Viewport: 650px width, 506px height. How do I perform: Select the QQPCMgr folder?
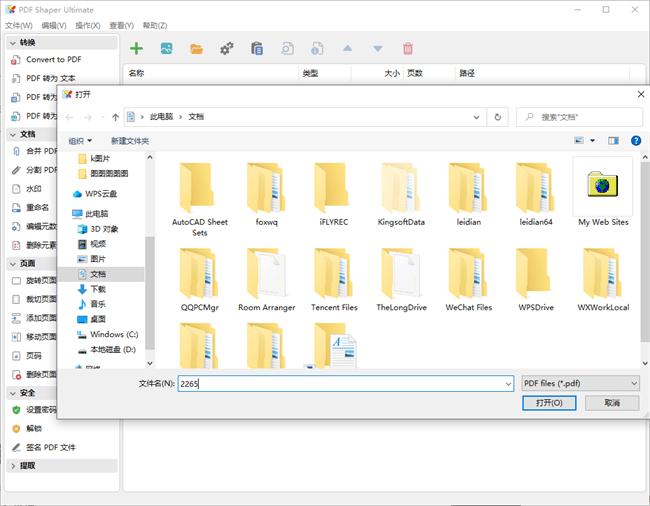[200, 279]
